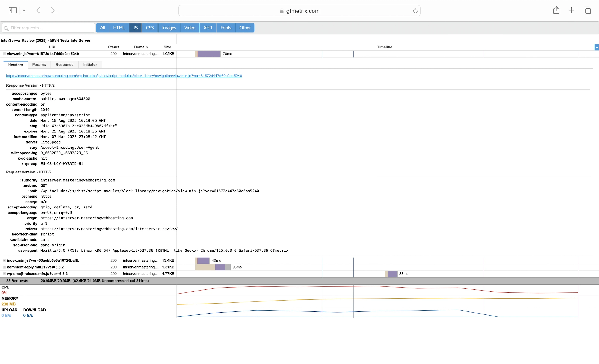This screenshot has width=599, height=364.
Task: Go back with the browser arrow
Action: tap(38, 10)
